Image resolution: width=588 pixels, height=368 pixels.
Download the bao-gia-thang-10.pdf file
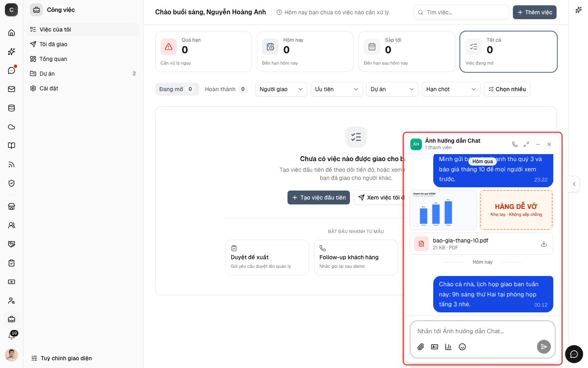544,244
